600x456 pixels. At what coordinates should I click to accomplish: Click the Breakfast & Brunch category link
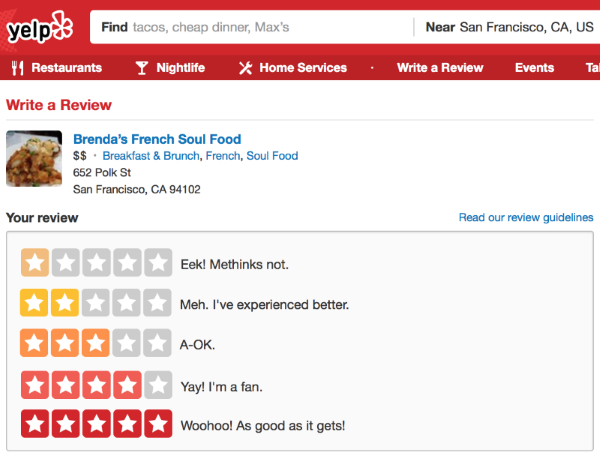150,156
